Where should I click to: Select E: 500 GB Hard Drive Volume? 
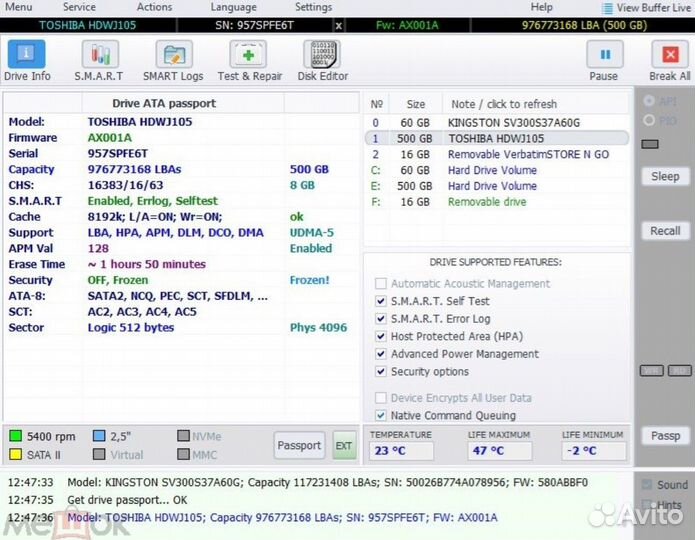point(496,186)
